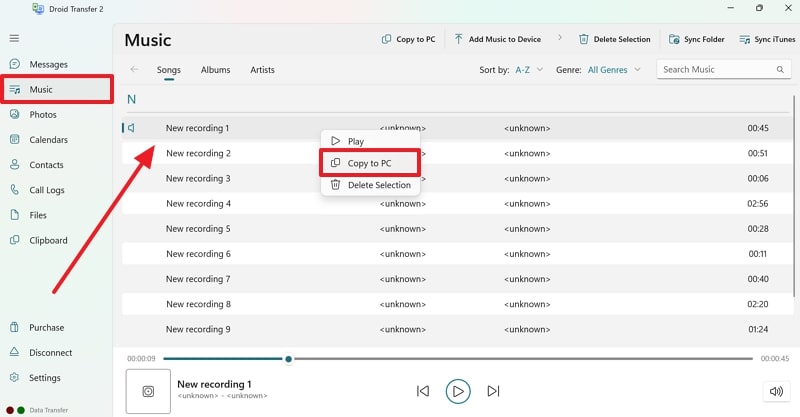Open Files section
The height and width of the screenshot is (417, 800).
coord(38,215)
